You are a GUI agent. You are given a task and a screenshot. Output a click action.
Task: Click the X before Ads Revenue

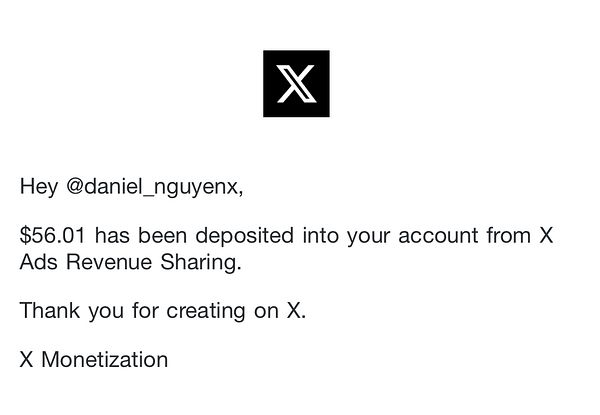tap(546, 235)
